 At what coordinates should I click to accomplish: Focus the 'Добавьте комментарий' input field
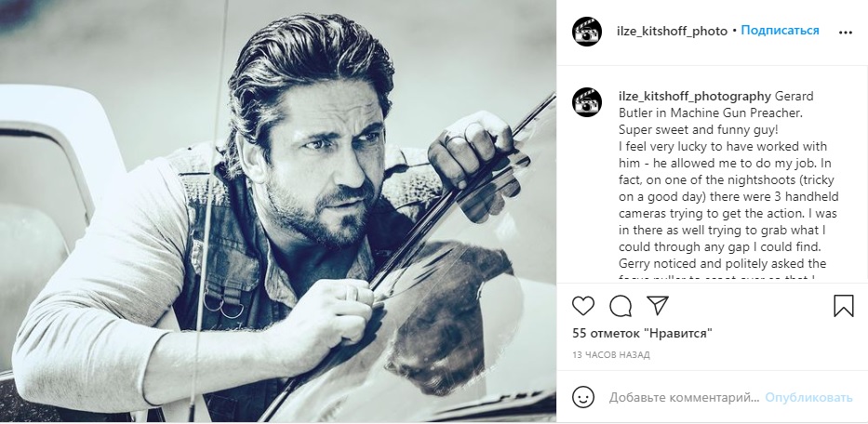682,398
